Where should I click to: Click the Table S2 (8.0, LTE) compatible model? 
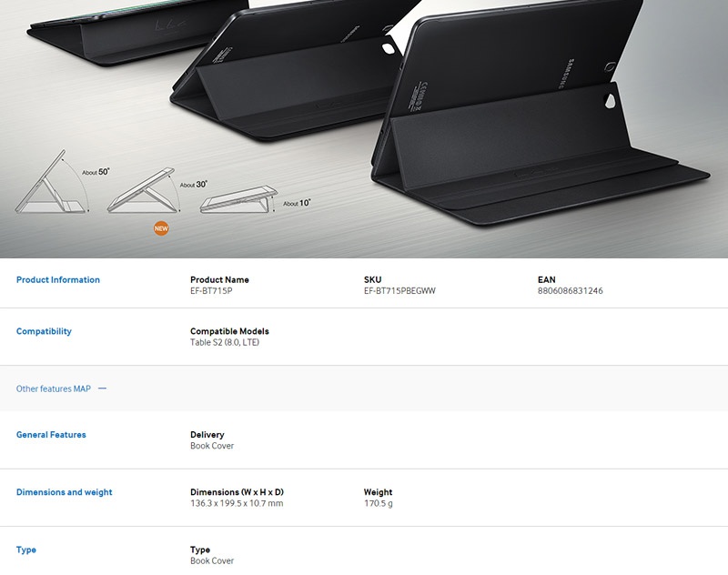(224, 343)
